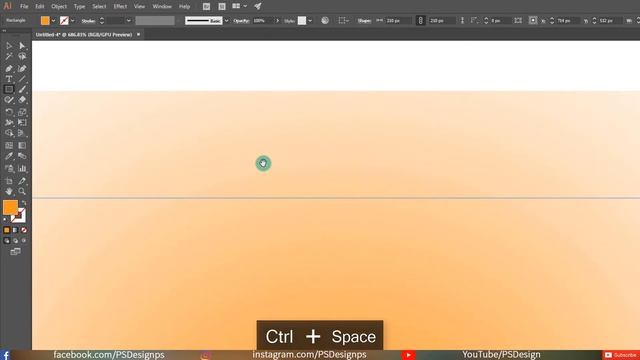Select the Eyedropper tool
640x360 pixels.
pos(9,156)
